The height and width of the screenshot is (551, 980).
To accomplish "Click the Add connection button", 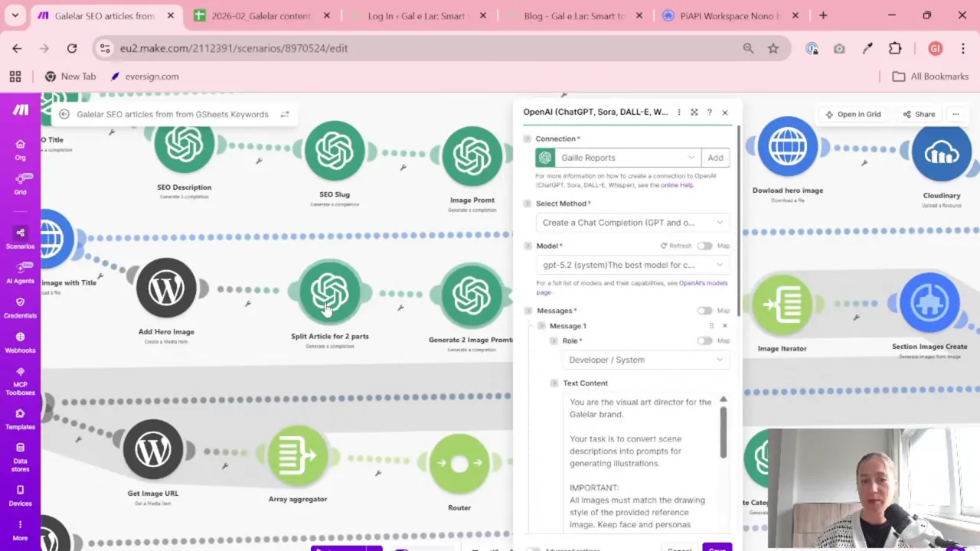I will coord(715,158).
